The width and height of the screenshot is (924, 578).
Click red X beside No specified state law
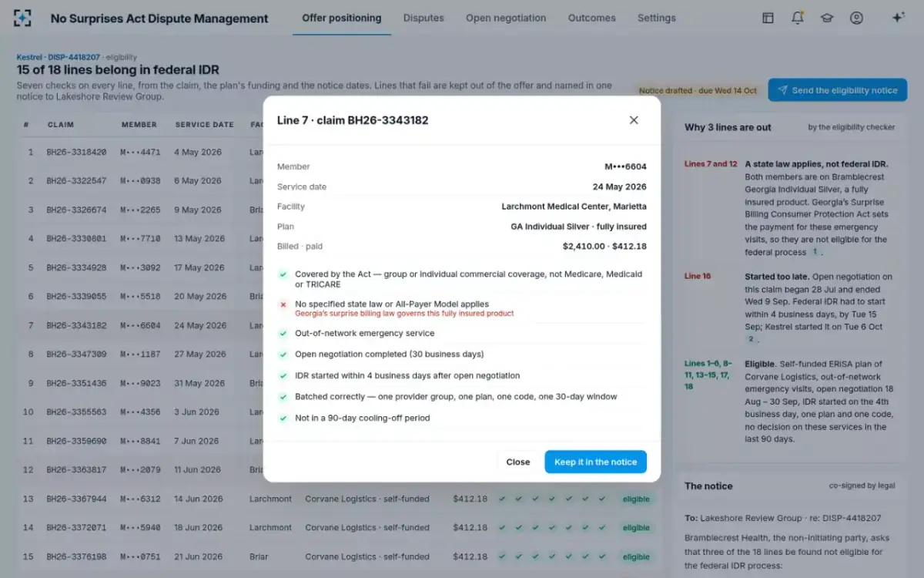(x=283, y=304)
